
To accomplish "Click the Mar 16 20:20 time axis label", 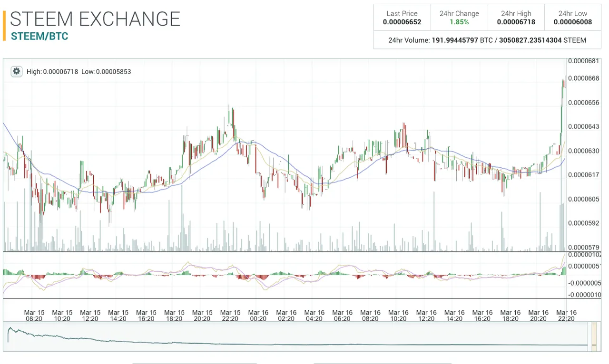I will (538, 316).
